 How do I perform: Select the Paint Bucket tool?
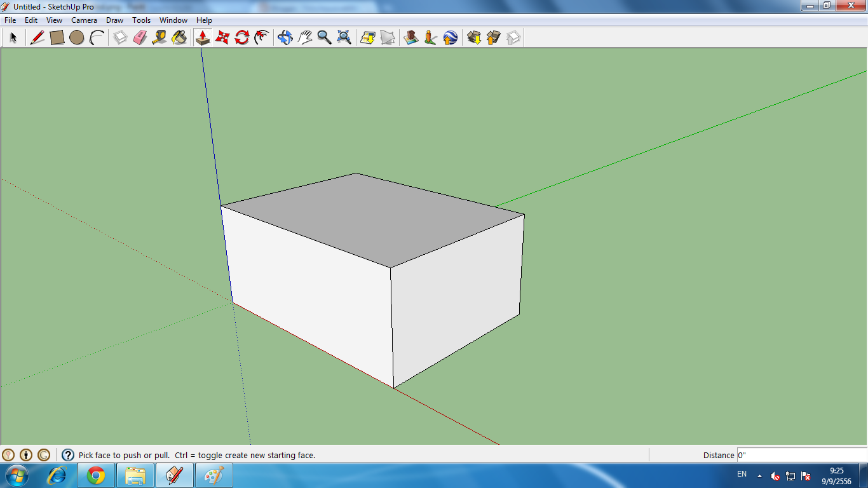pos(179,37)
